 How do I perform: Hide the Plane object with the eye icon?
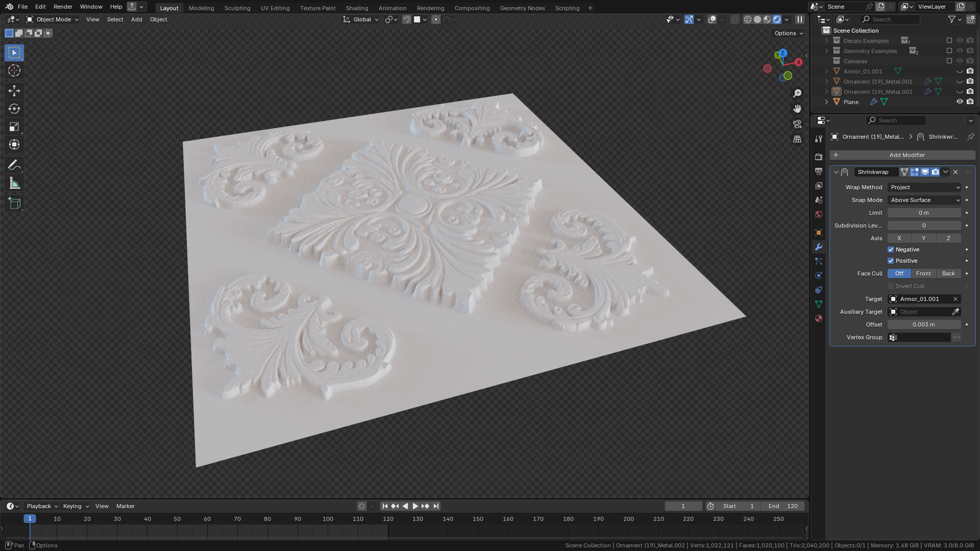(960, 102)
